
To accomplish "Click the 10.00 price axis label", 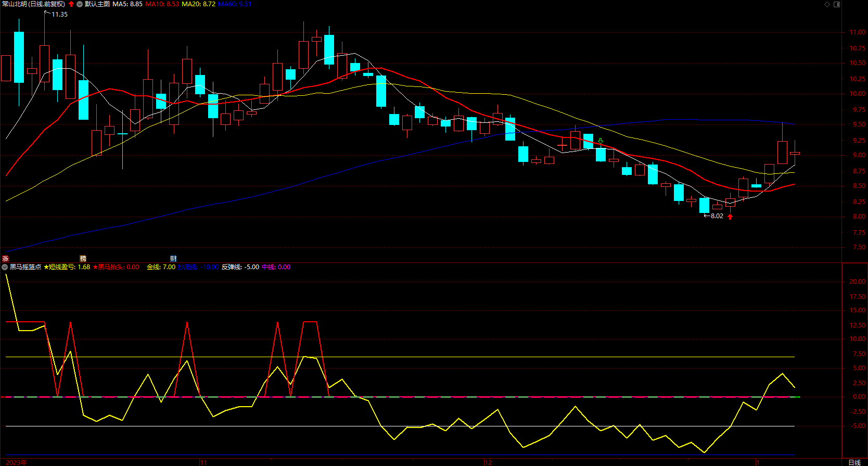I will tap(858, 94).
